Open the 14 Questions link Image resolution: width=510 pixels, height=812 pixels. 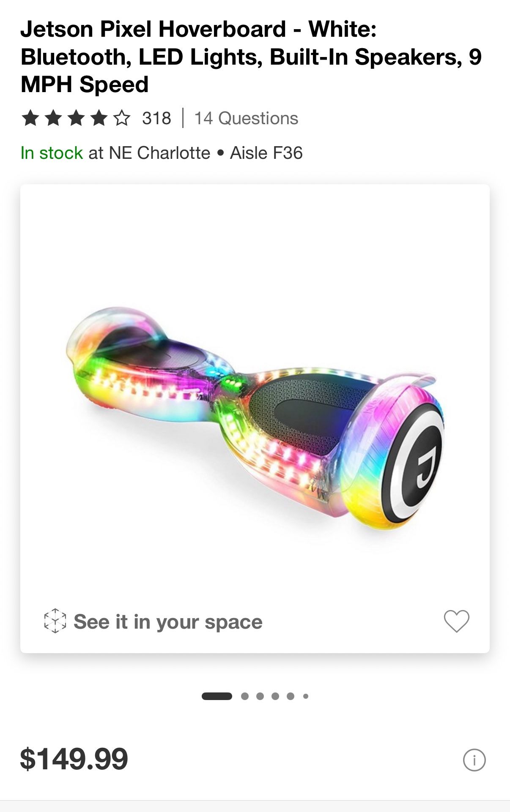click(246, 118)
